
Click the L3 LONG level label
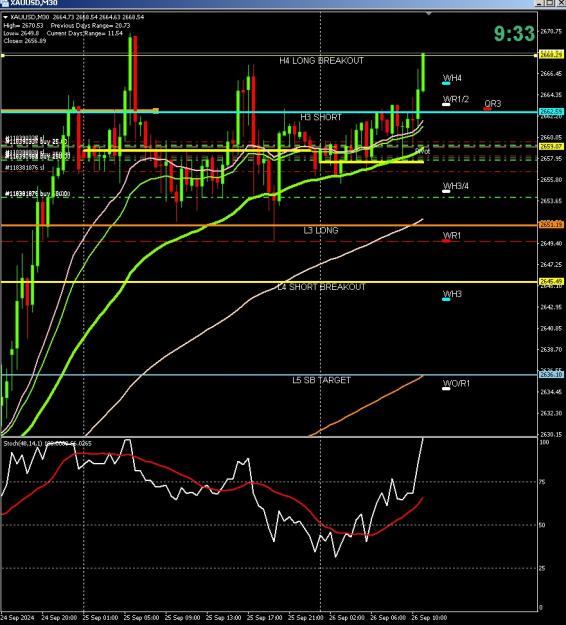321,230
